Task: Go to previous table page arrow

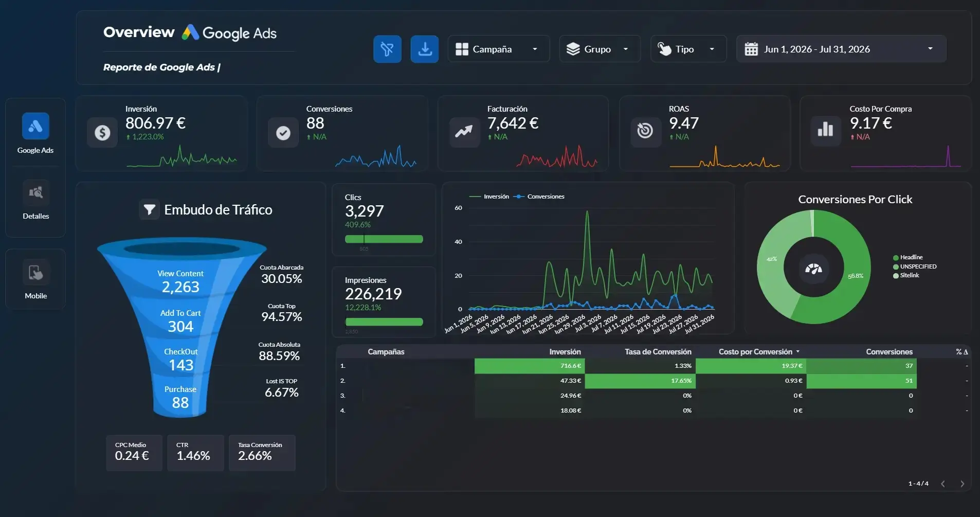Action: click(943, 484)
